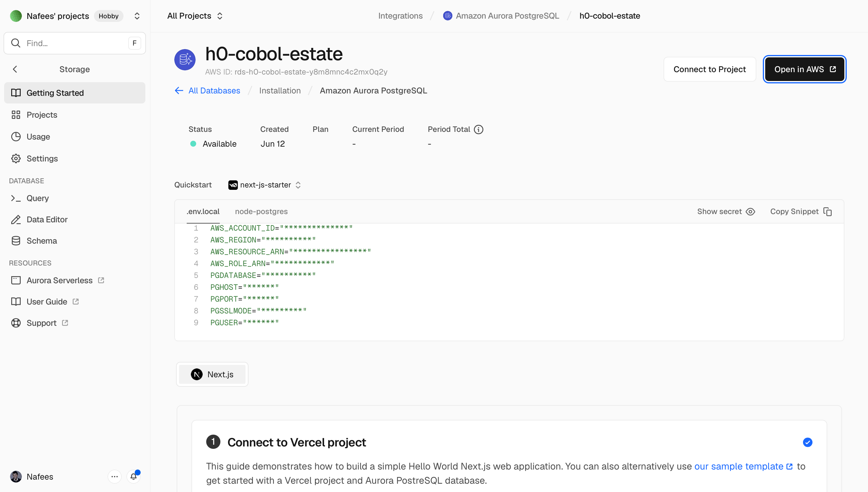Click Amazon Aurora PostgreSQL in top breadcrumb
This screenshot has height=492, width=868.
pos(501,16)
